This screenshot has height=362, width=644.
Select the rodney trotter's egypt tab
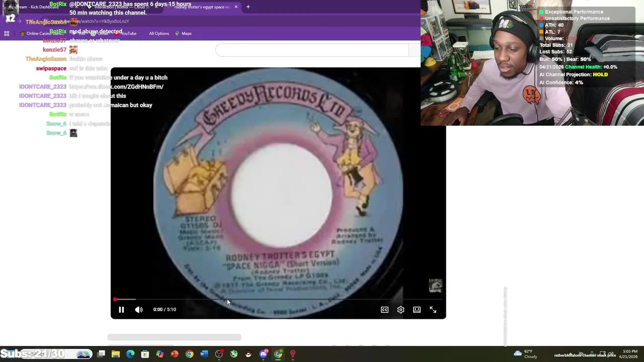[201, 7]
